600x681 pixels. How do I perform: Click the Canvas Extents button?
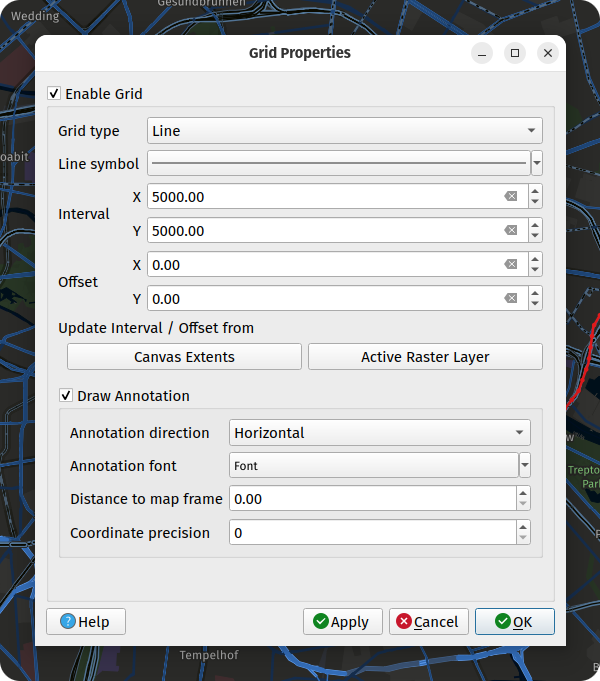184,357
